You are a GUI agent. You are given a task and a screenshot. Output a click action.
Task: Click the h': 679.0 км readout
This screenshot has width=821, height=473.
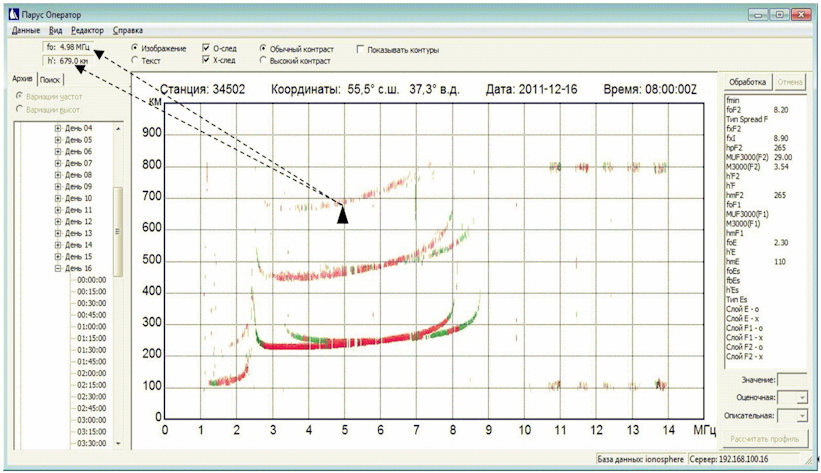(x=68, y=61)
